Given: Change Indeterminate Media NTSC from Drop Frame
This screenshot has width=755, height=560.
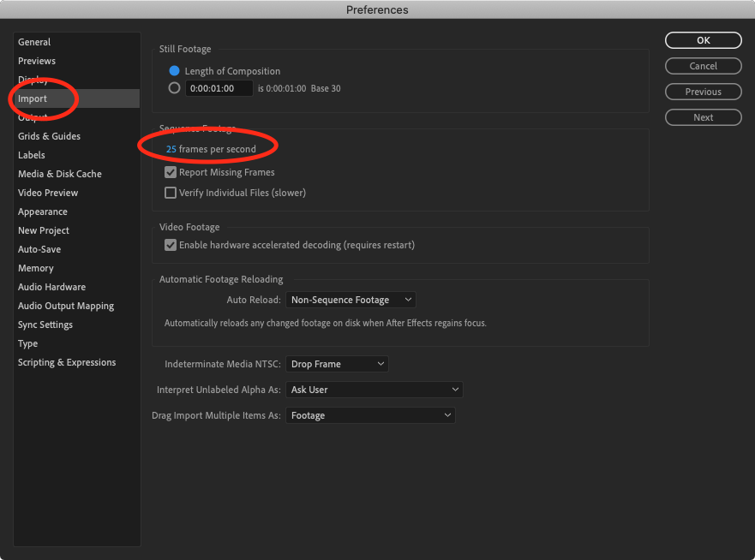Looking at the screenshot, I should click(337, 363).
